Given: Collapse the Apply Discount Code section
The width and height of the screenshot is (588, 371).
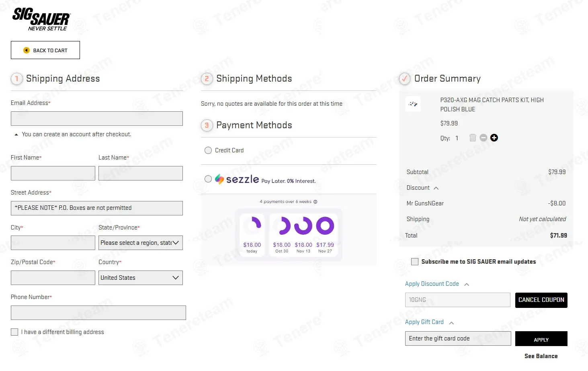Looking at the screenshot, I should coord(467,285).
